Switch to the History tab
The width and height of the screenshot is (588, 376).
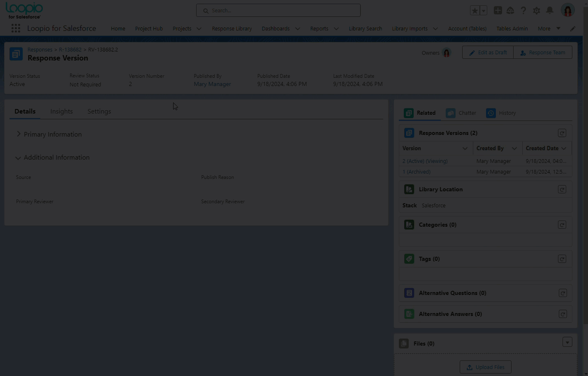click(501, 113)
